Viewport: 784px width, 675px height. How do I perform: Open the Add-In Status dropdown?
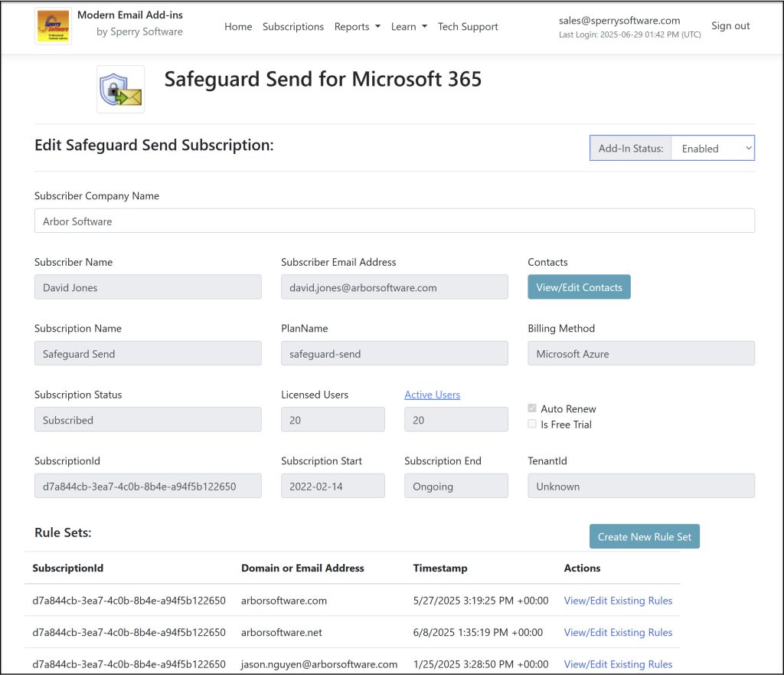pos(712,148)
